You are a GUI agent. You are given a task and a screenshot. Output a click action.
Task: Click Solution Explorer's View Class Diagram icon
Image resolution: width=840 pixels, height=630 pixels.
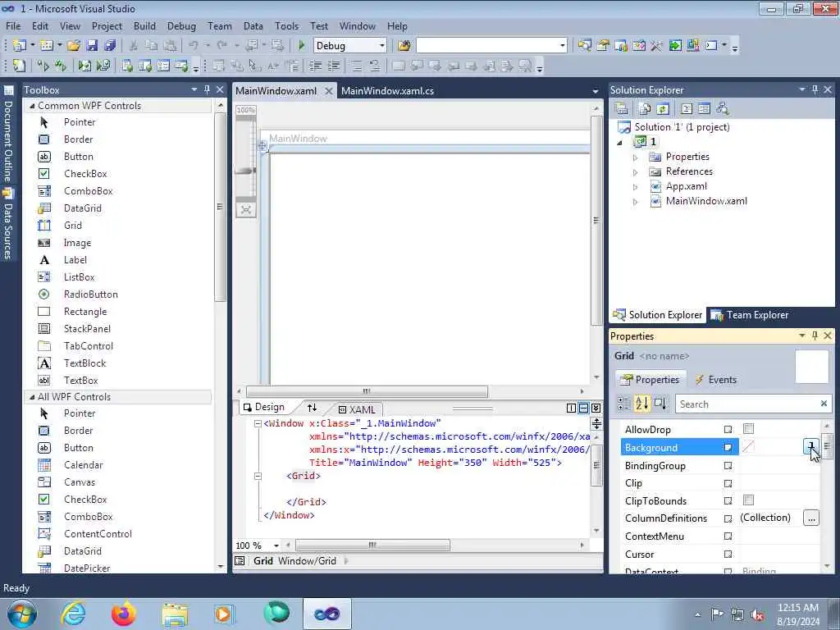click(723, 109)
